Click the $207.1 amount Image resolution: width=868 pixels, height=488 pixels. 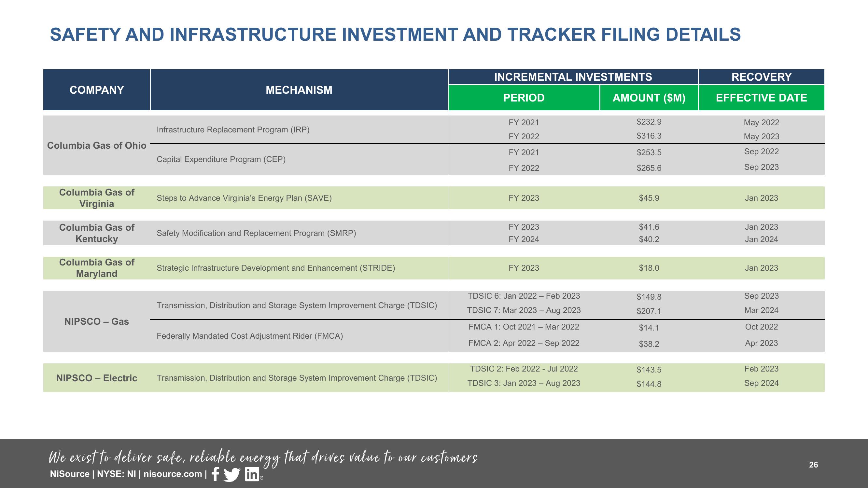pos(649,311)
